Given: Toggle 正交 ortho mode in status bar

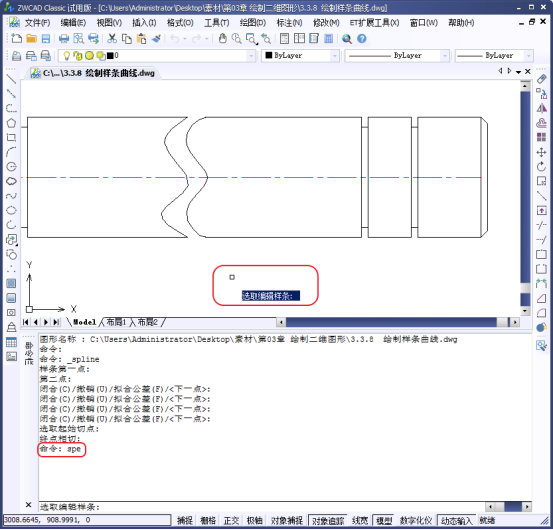Looking at the screenshot, I should coord(231,520).
